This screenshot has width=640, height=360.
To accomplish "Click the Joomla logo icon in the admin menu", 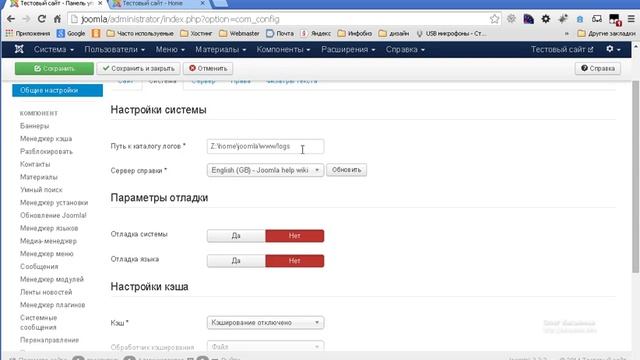I will pyautogui.click(x=19, y=49).
